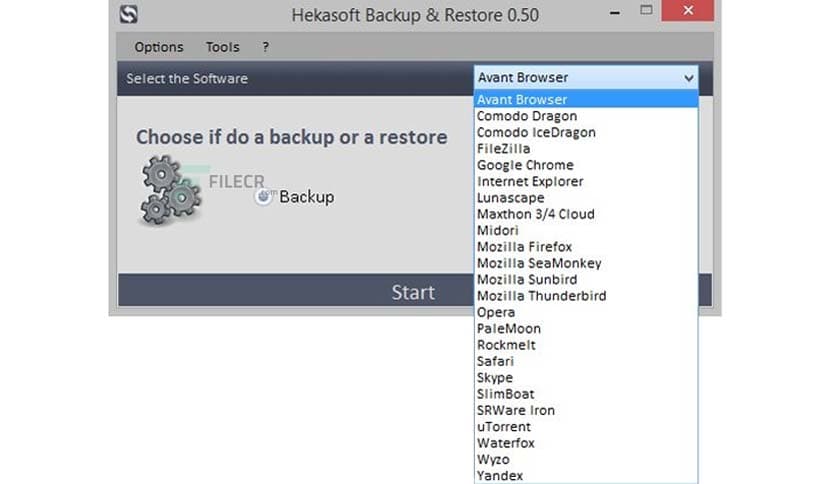The width and height of the screenshot is (836, 484).
Task: Choose Yandex at the list bottom
Action: tap(586, 475)
